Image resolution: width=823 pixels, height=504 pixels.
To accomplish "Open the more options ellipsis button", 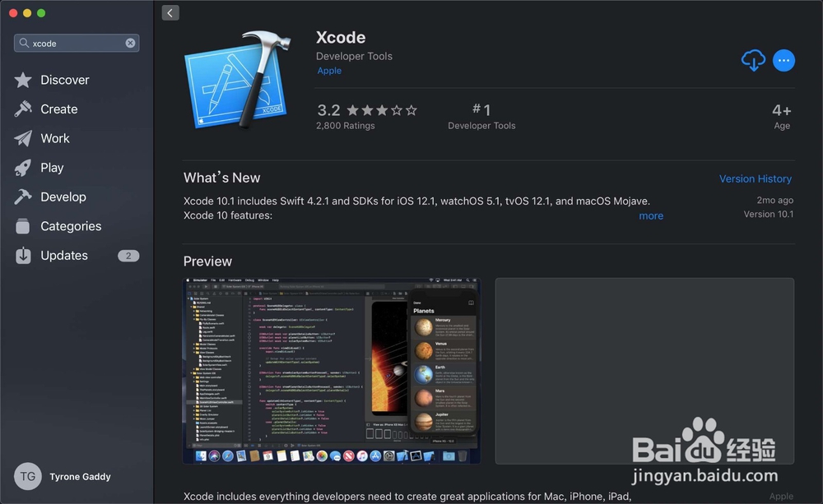I will pyautogui.click(x=783, y=60).
